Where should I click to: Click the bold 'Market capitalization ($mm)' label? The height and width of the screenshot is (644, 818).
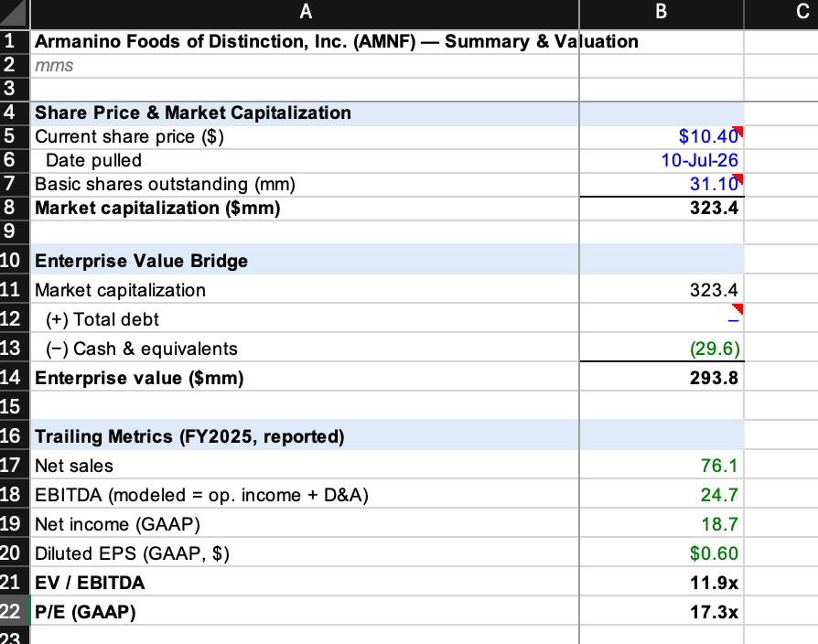[x=306, y=208]
